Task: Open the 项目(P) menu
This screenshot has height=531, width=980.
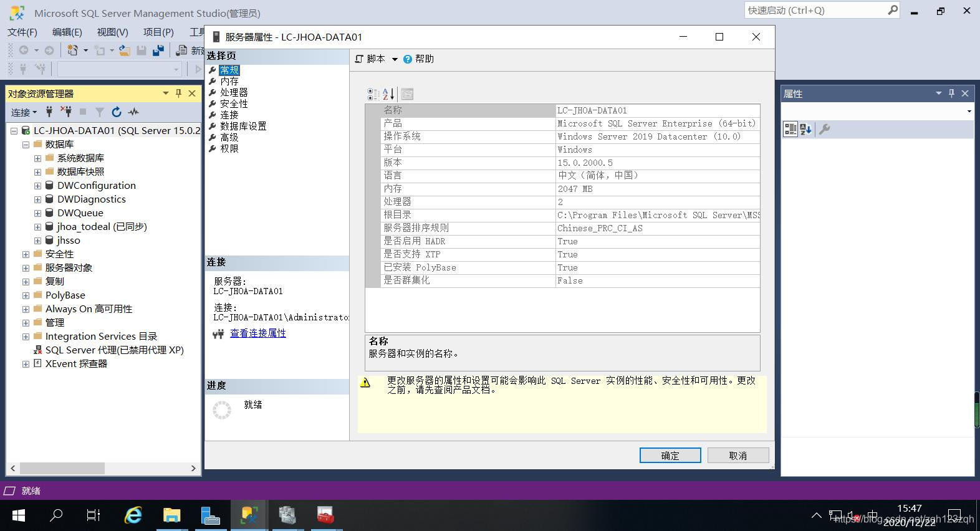Action: 158,32
